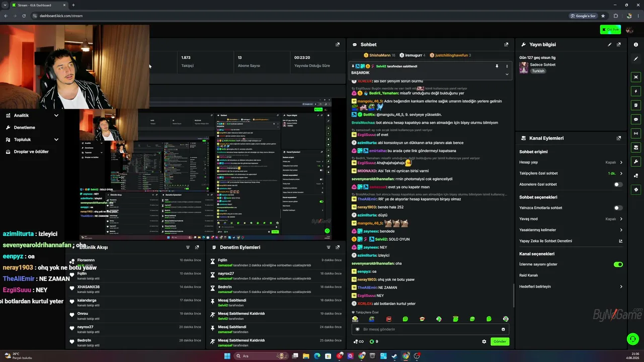Edit stream info with pencil icon
The image size is (644, 362).
[610, 45]
